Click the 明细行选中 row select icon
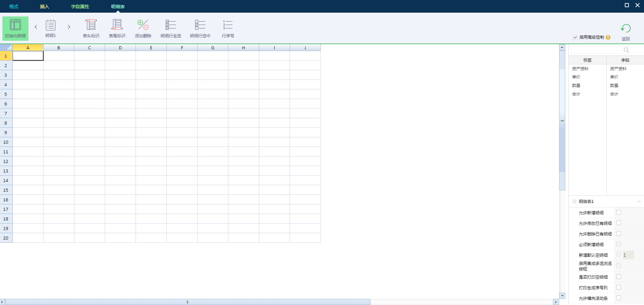Image resolution: width=644 pixels, height=305 pixels. tap(200, 25)
